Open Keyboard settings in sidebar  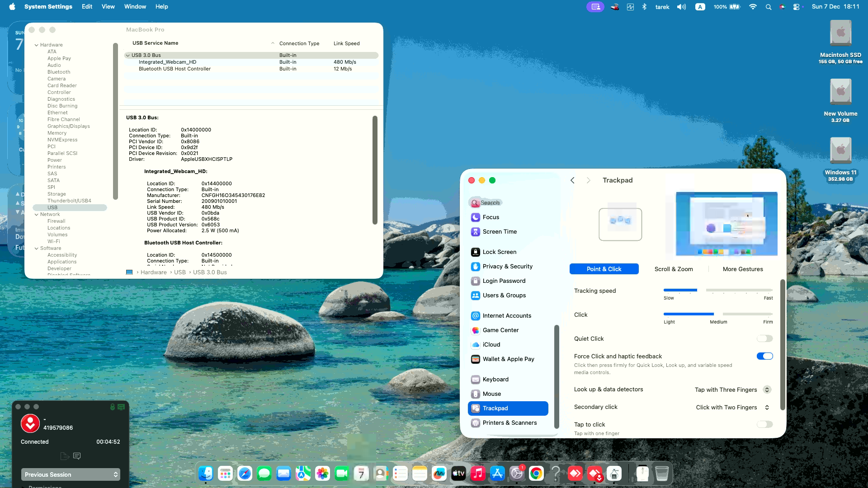495,379
